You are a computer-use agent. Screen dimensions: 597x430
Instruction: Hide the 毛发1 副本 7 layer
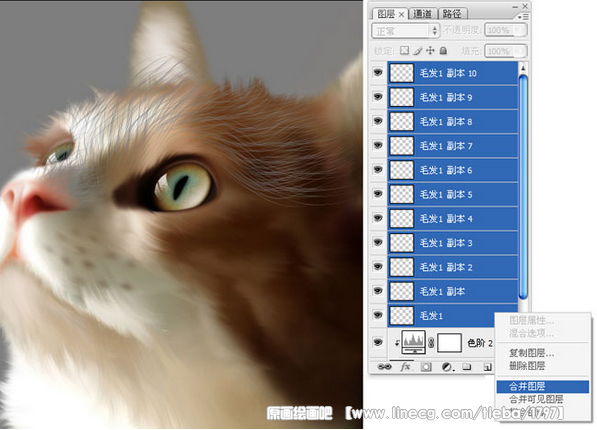(x=378, y=145)
